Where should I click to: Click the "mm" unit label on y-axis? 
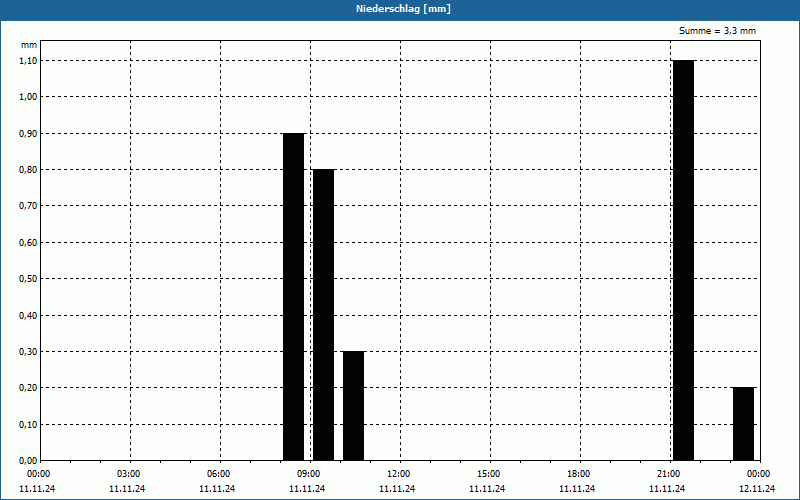click(29, 45)
